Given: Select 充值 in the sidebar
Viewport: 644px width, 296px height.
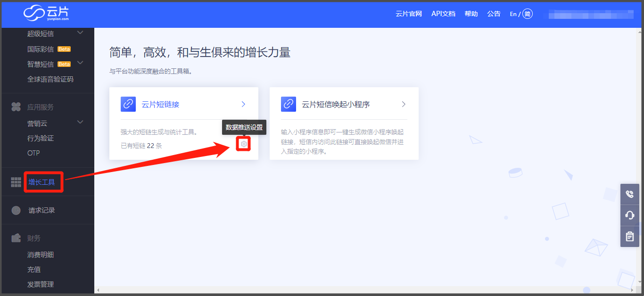Looking at the screenshot, I should 34,270.
